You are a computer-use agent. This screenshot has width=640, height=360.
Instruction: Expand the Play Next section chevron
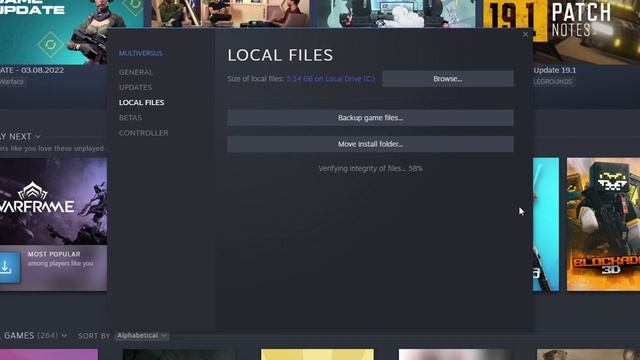click(38, 136)
